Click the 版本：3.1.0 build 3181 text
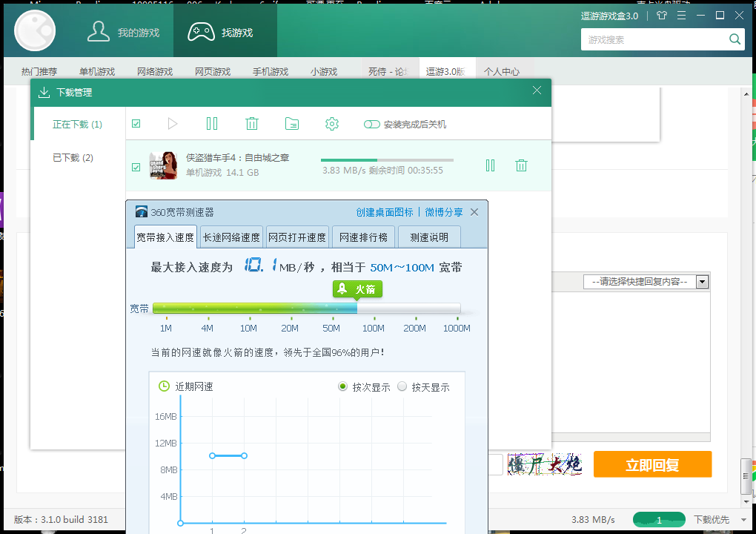Viewport: 756px width, 534px height. click(61, 519)
